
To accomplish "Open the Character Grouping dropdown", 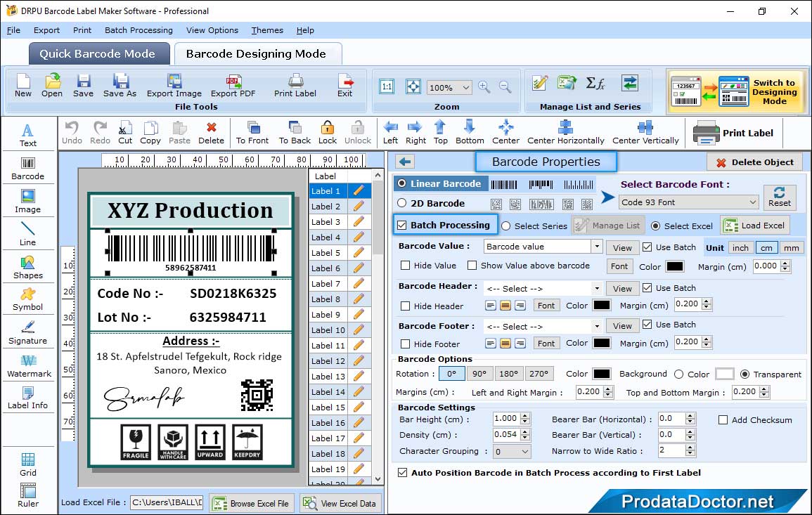I will pyautogui.click(x=512, y=452).
